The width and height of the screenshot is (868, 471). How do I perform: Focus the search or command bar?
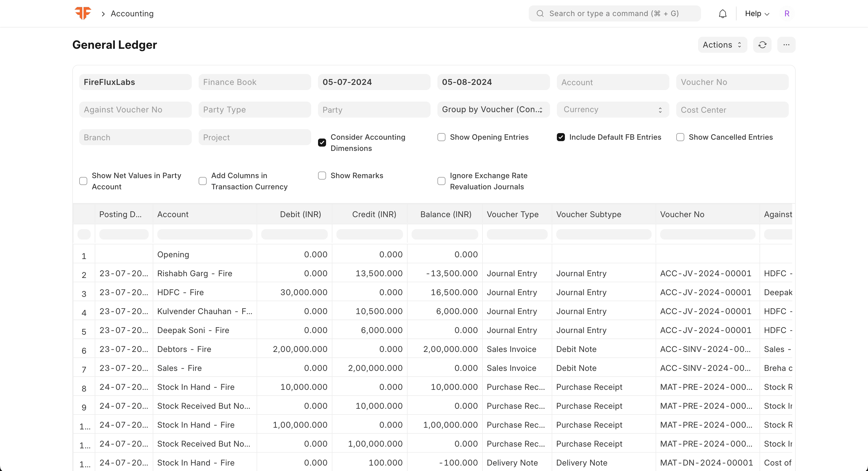point(615,13)
